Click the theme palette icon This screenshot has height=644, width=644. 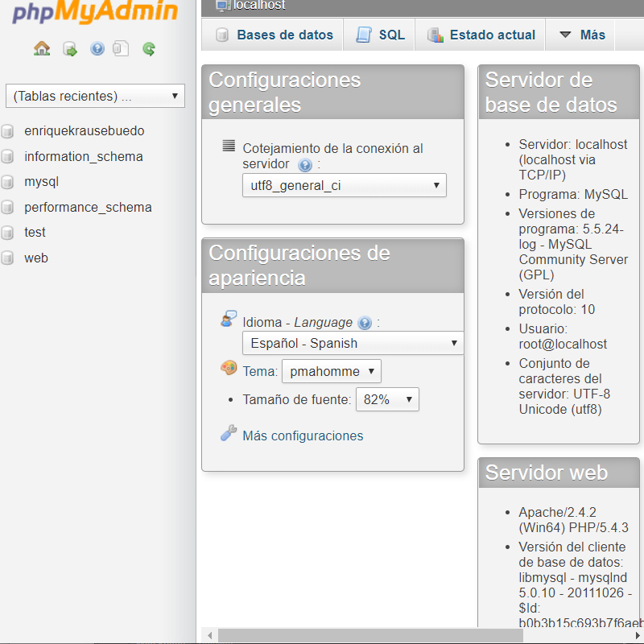[229, 367]
